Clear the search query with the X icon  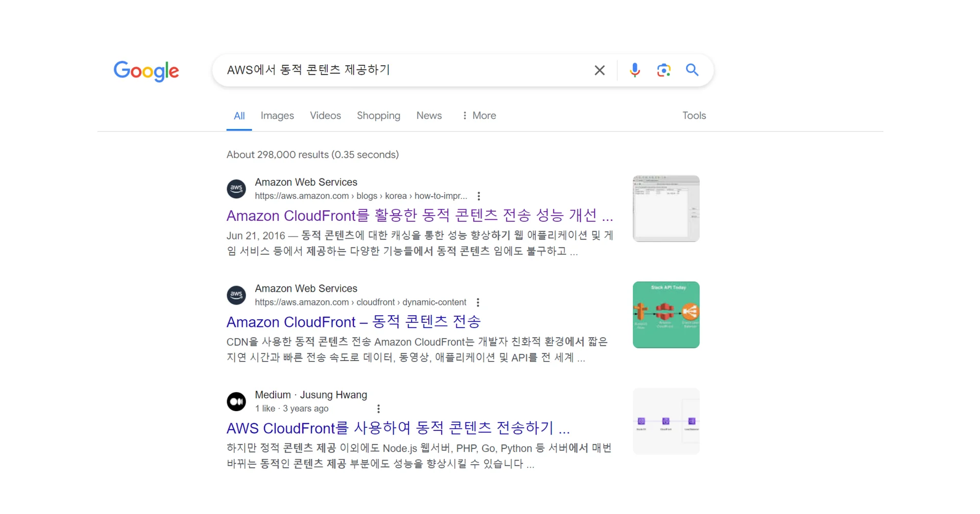pos(600,70)
